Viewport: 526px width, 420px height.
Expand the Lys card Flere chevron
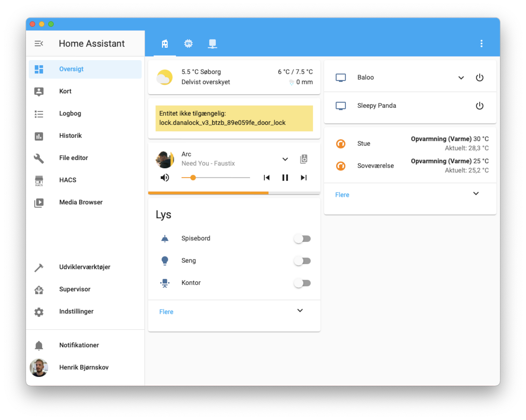pyautogui.click(x=300, y=311)
